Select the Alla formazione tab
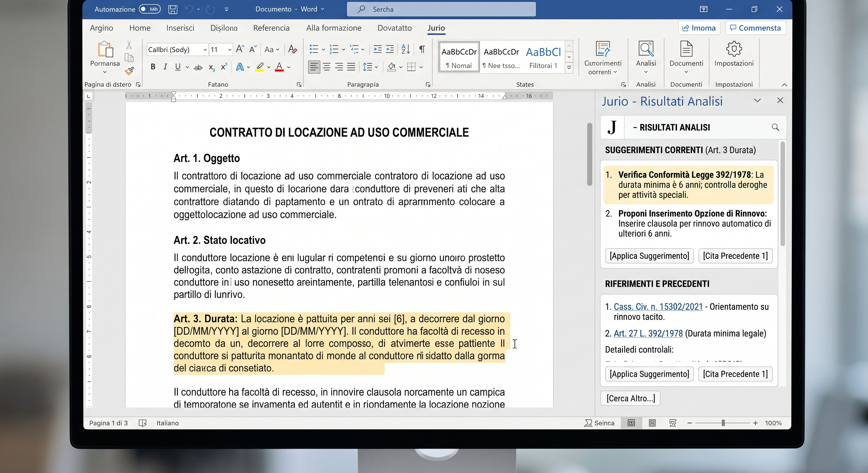Image resolution: width=868 pixels, height=473 pixels. (x=334, y=28)
